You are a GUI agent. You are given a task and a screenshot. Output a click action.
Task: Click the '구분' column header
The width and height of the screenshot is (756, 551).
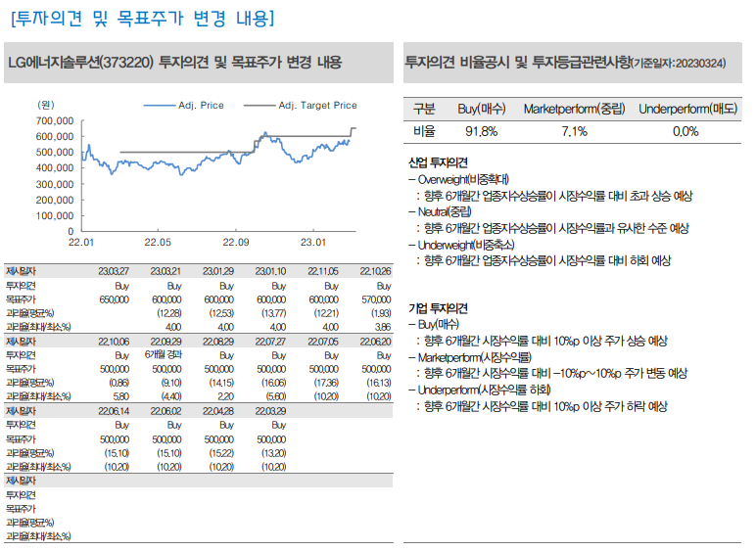click(x=424, y=110)
